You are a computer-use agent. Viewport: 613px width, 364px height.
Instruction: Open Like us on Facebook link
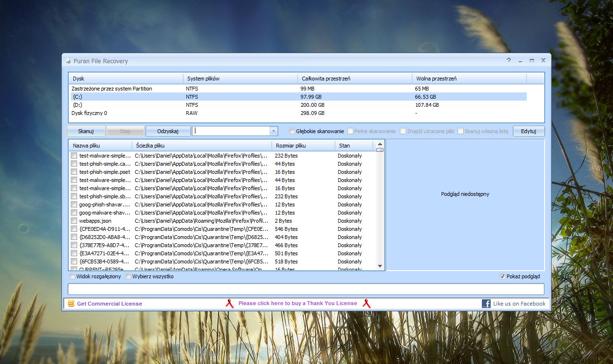click(519, 304)
